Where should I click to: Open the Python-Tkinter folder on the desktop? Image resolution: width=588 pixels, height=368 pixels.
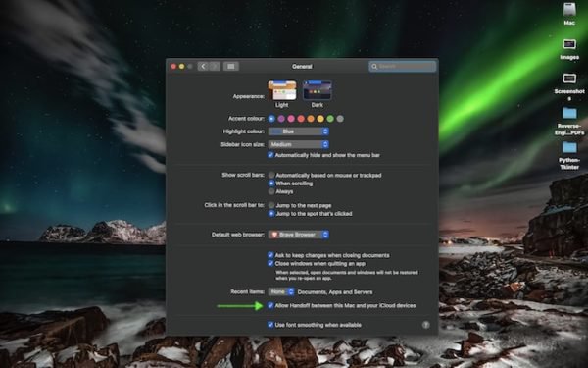point(569,147)
